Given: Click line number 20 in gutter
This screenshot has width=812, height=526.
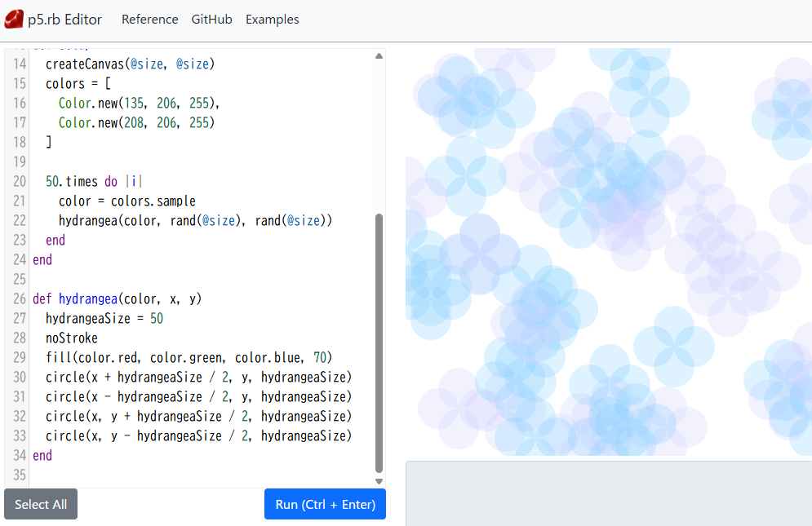Looking at the screenshot, I should pos(19,181).
